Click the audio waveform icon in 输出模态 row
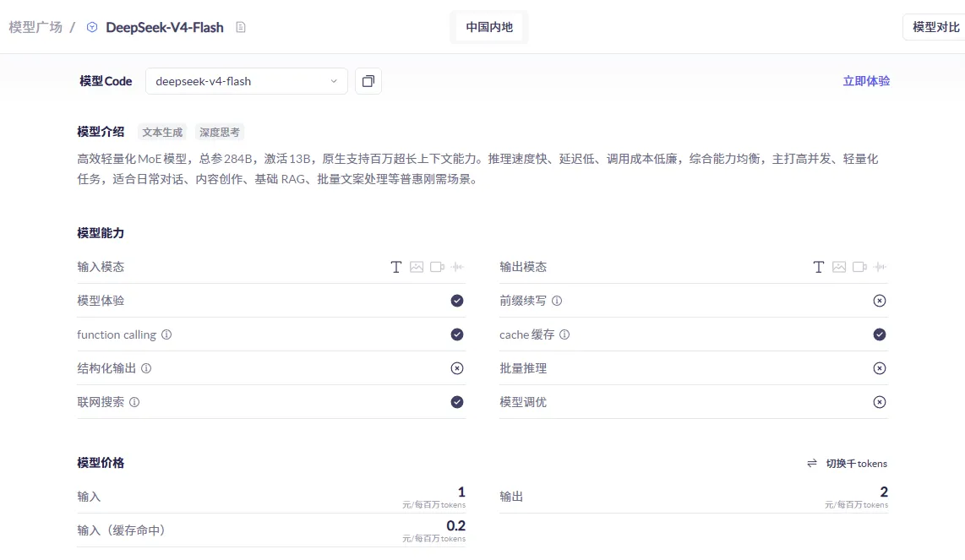 click(880, 267)
